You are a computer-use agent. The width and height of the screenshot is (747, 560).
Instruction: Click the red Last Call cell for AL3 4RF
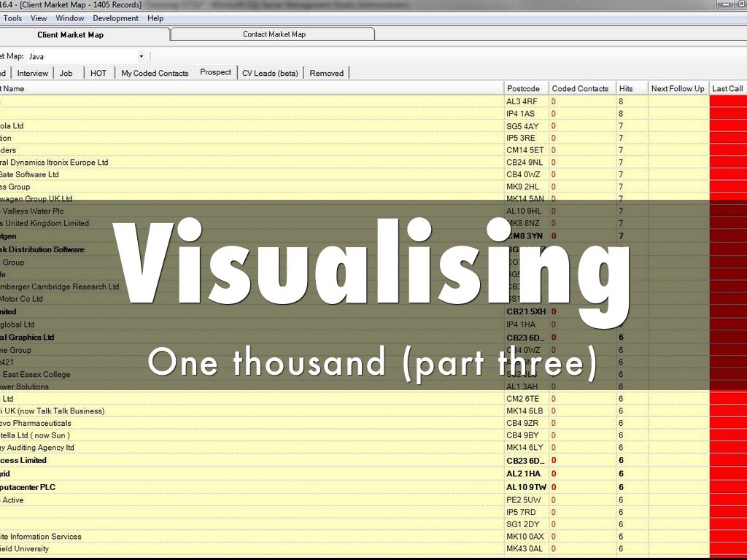click(x=728, y=101)
